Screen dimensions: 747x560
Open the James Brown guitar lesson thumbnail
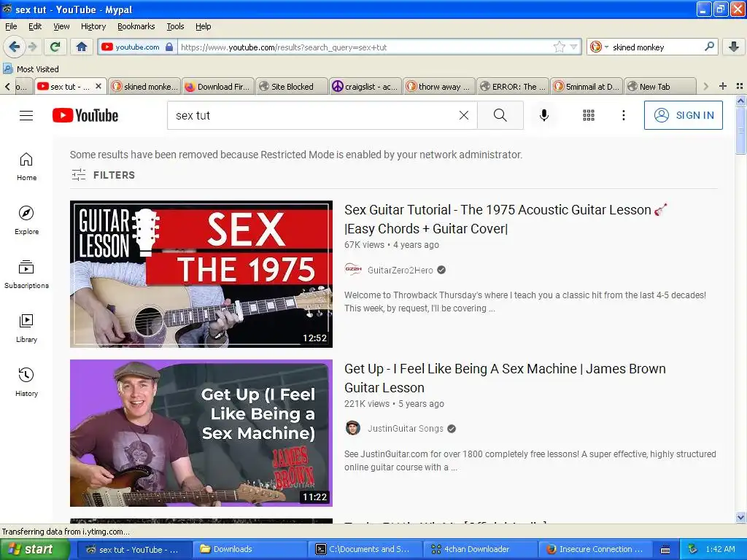coord(201,433)
